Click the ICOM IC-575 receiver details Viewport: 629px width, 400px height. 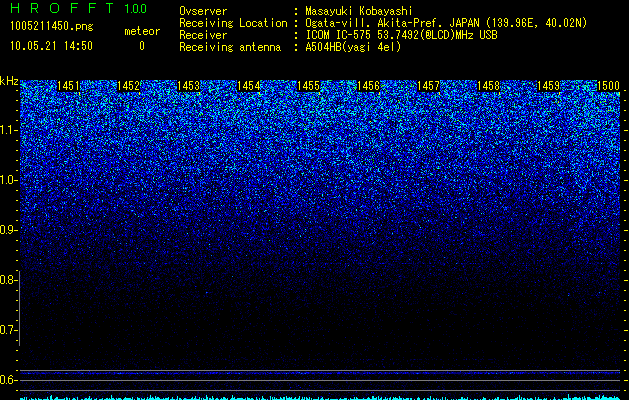click(x=402, y=35)
